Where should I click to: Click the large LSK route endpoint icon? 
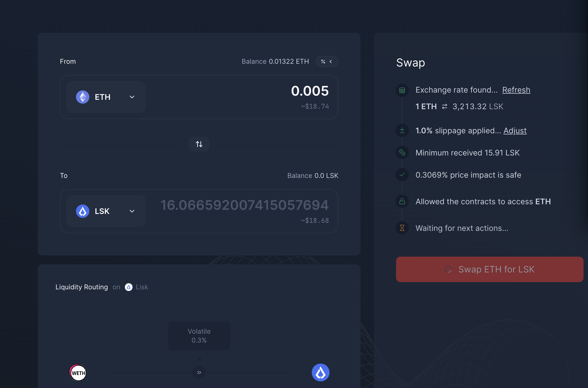[x=320, y=372]
